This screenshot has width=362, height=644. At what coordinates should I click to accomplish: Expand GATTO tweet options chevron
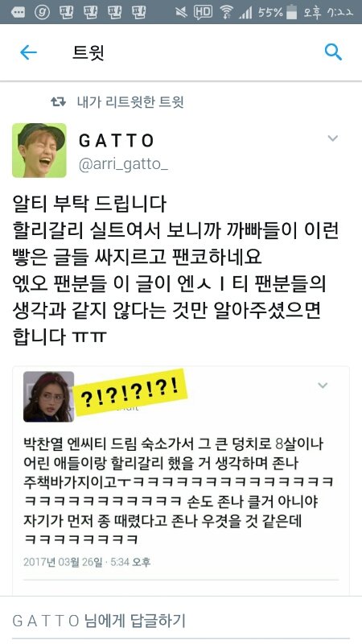click(332, 138)
